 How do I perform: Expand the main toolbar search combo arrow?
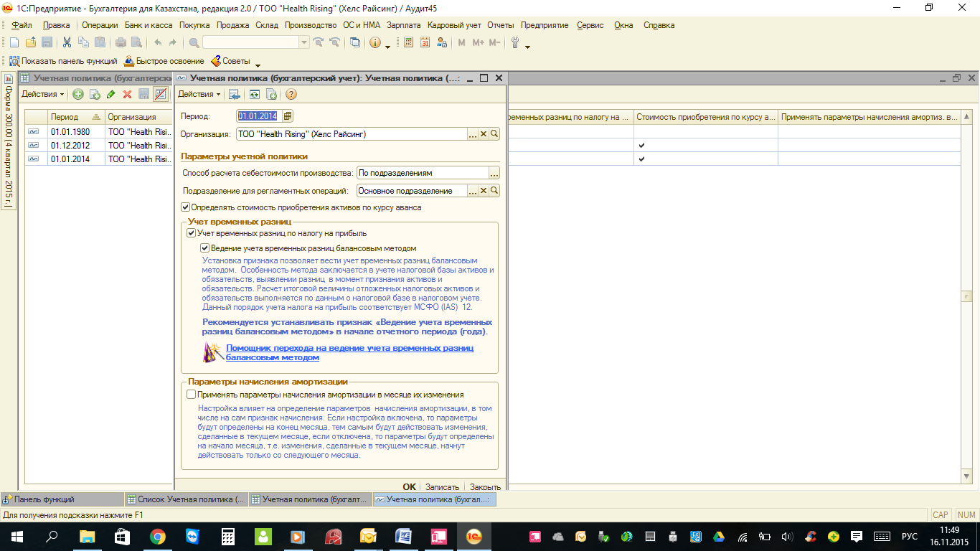coord(305,43)
